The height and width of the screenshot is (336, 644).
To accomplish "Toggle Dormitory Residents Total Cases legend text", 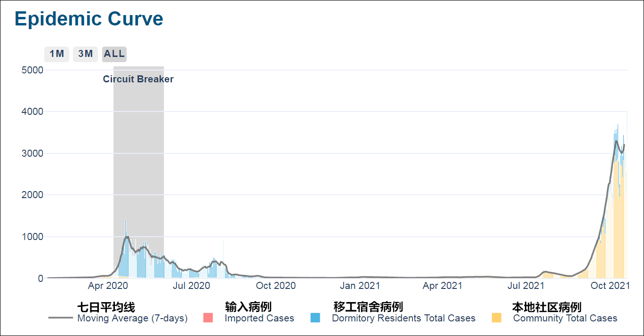I will coord(403,319).
